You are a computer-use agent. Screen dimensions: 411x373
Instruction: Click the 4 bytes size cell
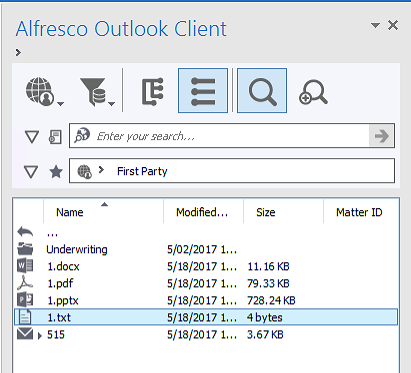264,317
